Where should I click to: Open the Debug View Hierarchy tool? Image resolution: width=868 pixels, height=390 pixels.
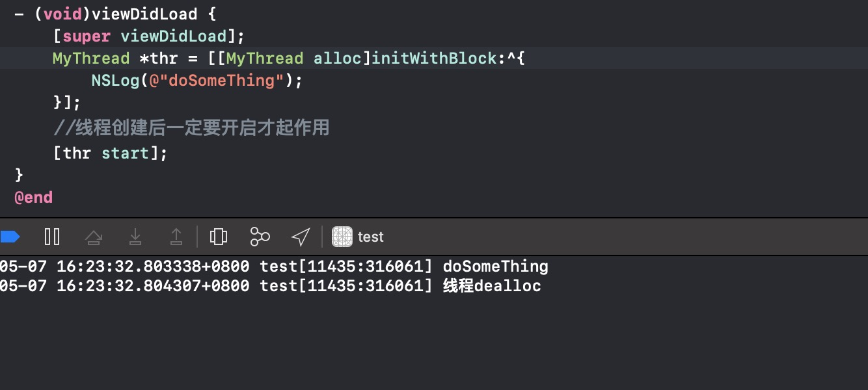tap(219, 237)
